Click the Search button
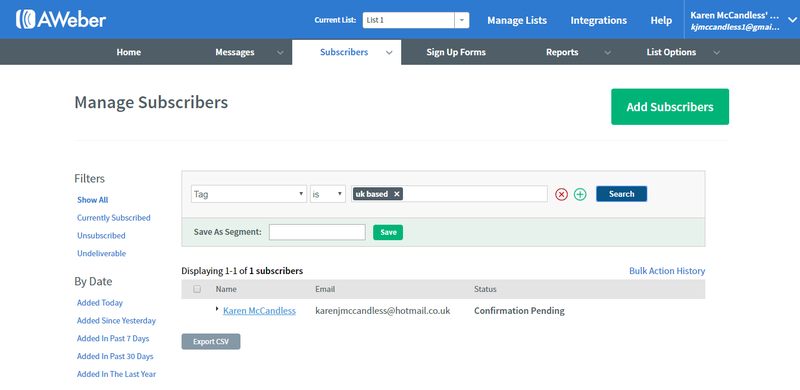 (621, 194)
